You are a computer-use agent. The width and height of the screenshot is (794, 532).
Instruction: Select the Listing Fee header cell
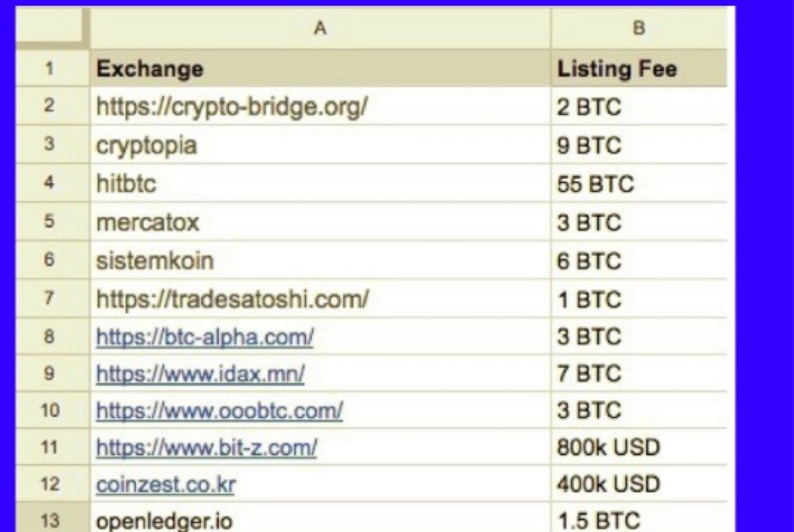pos(638,69)
